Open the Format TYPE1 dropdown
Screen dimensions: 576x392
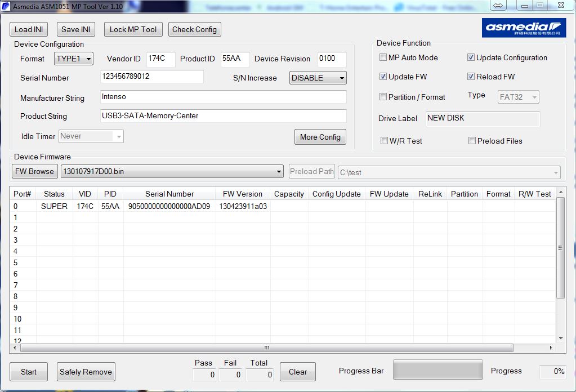(x=73, y=59)
